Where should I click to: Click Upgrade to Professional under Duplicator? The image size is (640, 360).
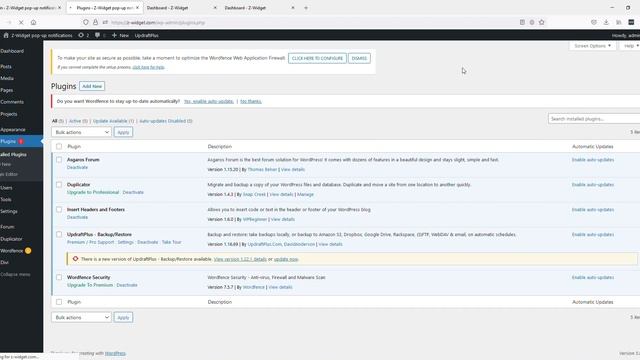click(93, 192)
